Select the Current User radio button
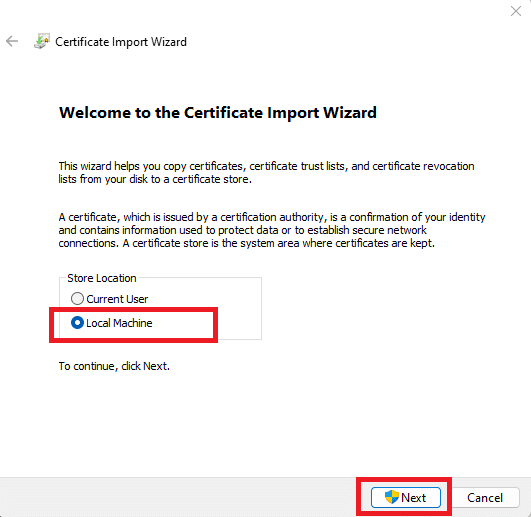This screenshot has height=517, width=531. click(x=77, y=299)
